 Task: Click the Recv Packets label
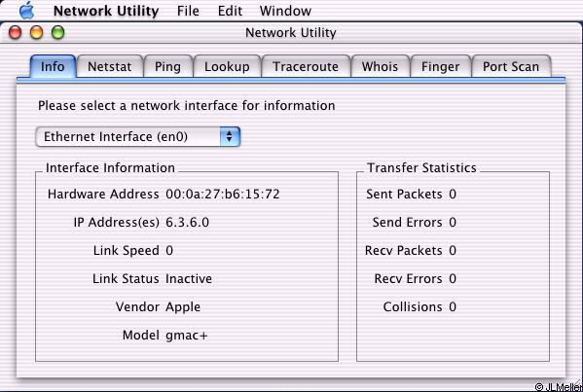point(404,250)
